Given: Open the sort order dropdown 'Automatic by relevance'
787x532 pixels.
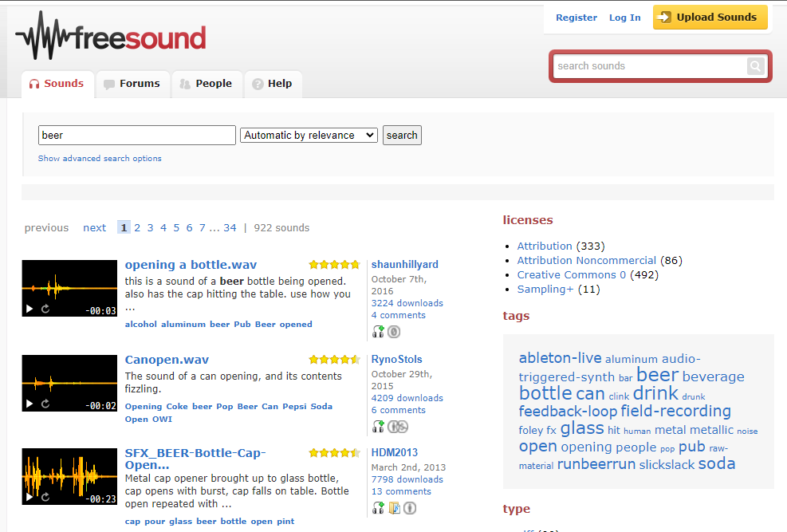Looking at the screenshot, I should point(309,135).
